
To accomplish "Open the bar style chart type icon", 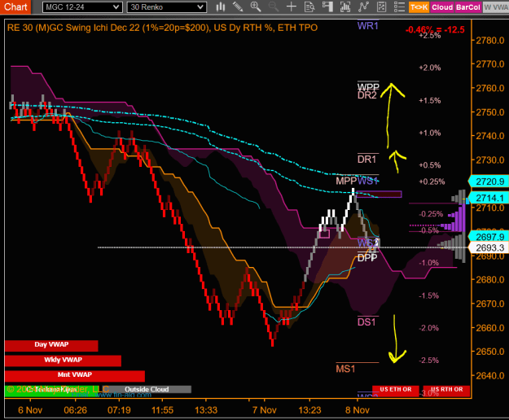I will click(x=221, y=7).
